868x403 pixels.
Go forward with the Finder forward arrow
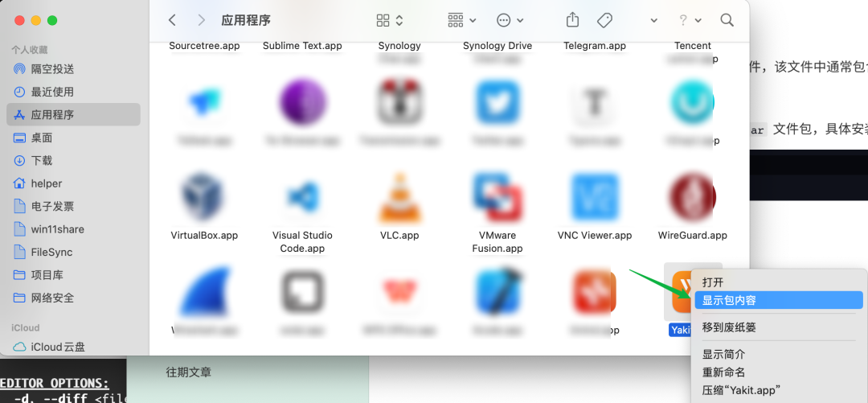[202, 20]
